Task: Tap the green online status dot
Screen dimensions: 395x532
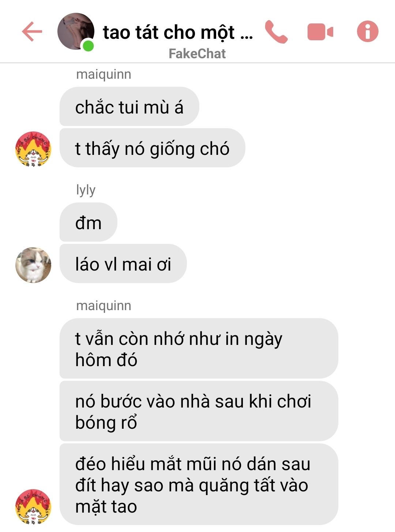Action: pyautogui.click(x=88, y=46)
